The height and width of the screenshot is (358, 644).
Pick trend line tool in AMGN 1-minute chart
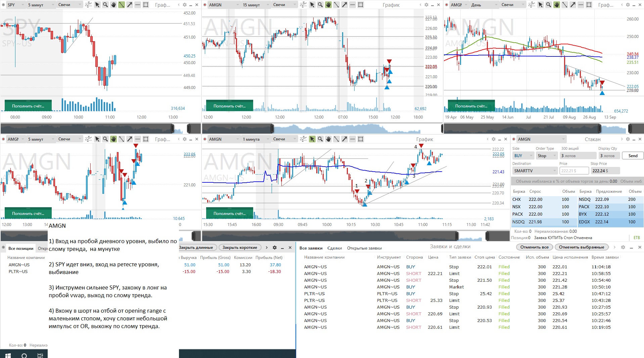[x=336, y=139]
